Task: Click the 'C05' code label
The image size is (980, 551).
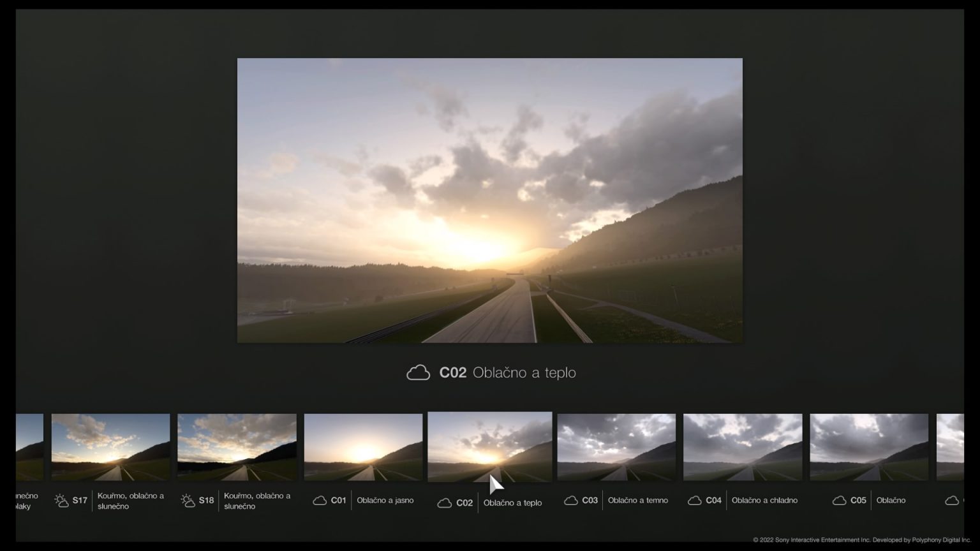Action: click(858, 501)
